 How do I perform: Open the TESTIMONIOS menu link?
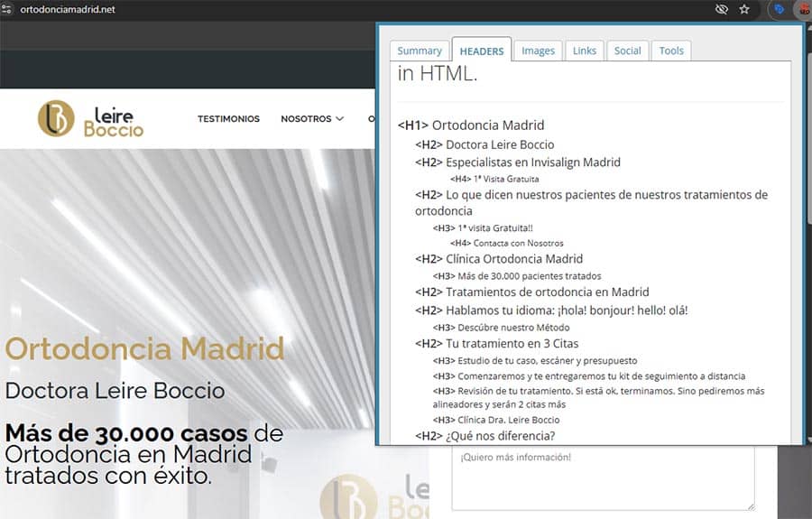point(228,118)
